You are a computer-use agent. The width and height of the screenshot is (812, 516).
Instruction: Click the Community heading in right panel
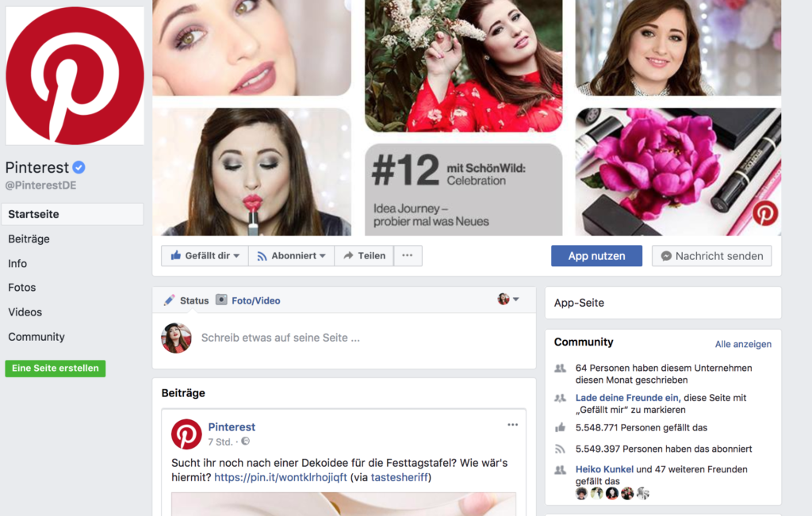pos(584,342)
